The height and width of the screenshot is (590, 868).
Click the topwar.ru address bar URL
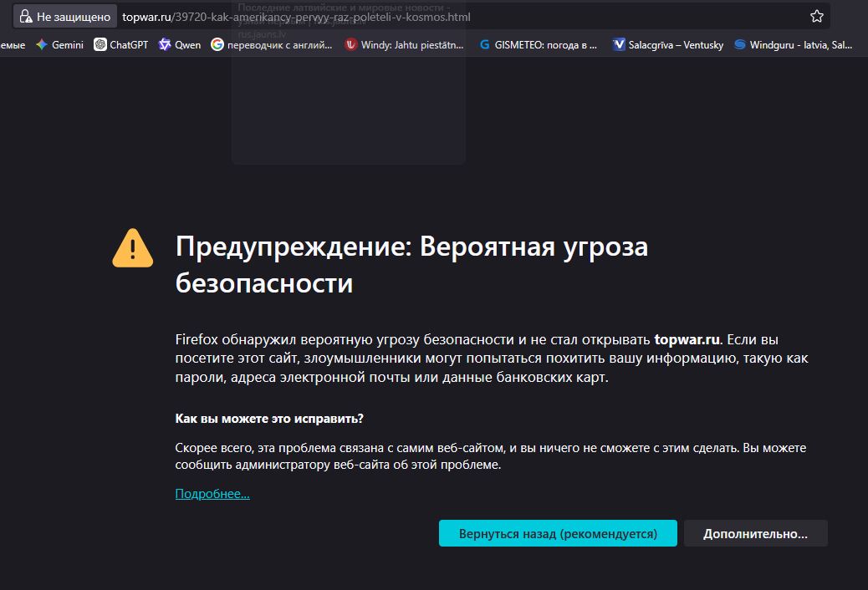(x=296, y=18)
